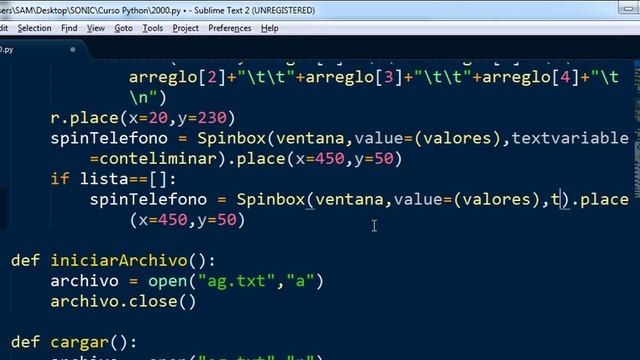Click the first 'spinTelefono = Spinbox' line with textvariable
Viewport: 640px width, 360px height.
[340, 138]
